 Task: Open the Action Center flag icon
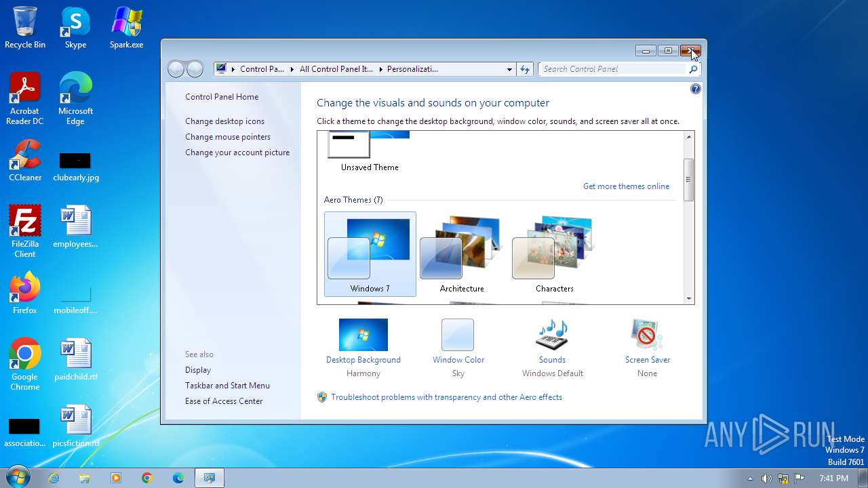pos(800,479)
